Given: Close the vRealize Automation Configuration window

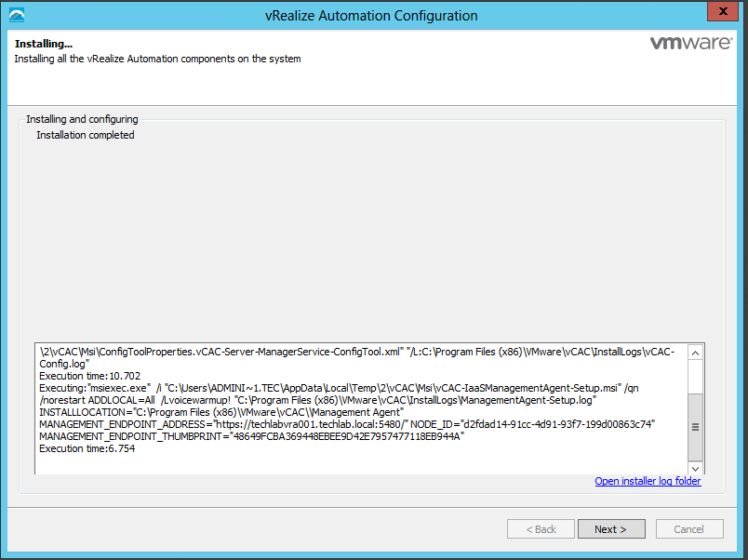Looking at the screenshot, I should [723, 11].
